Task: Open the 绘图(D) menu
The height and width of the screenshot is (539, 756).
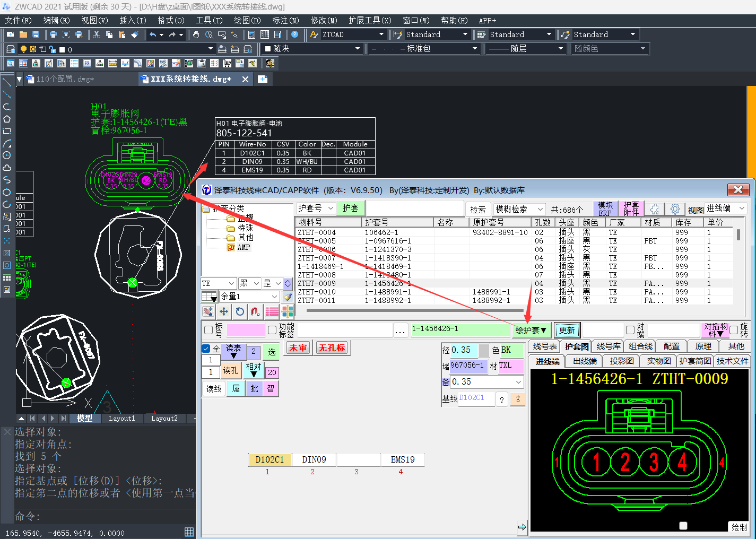Action: pyautogui.click(x=247, y=20)
